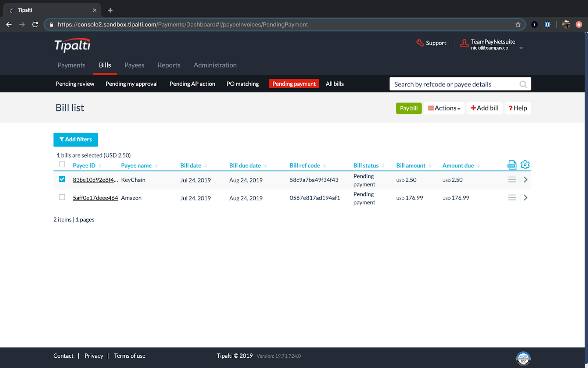This screenshot has height=368, width=588.
Task: Open the Terms of use link
Action: click(x=130, y=356)
